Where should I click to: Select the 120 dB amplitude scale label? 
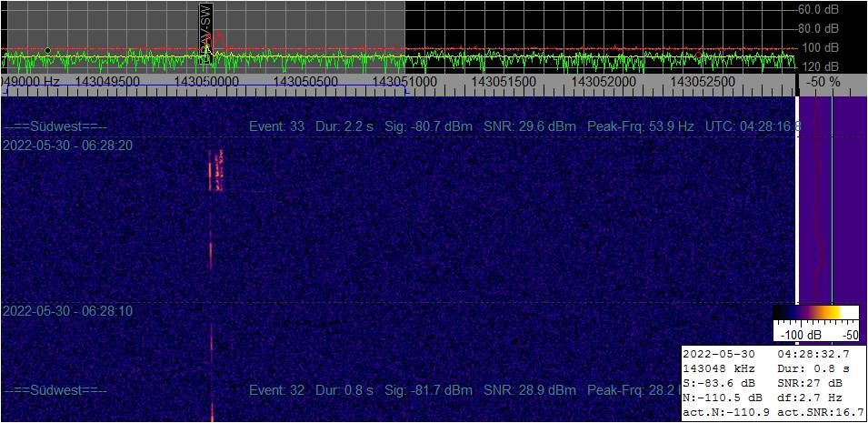click(x=821, y=66)
